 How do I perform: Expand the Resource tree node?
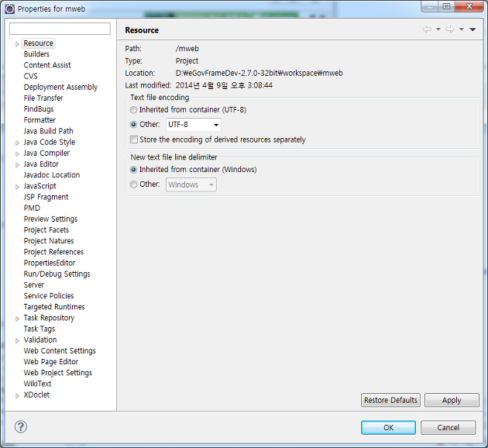[17, 44]
